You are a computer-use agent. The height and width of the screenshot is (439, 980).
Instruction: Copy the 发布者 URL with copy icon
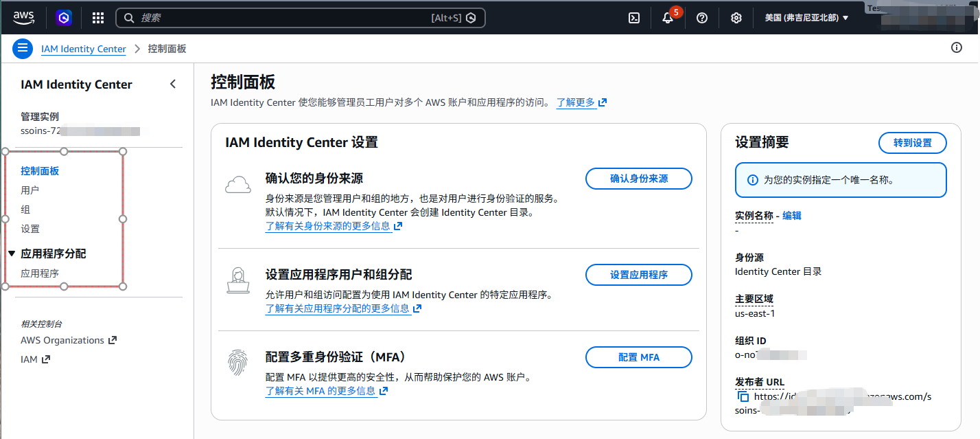[743, 396]
